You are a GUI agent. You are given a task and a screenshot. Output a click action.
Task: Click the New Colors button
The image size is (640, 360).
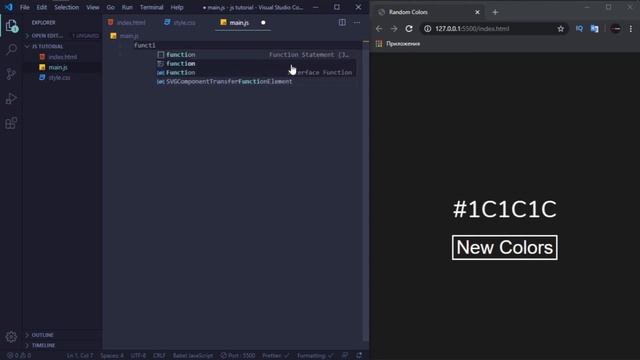click(504, 247)
